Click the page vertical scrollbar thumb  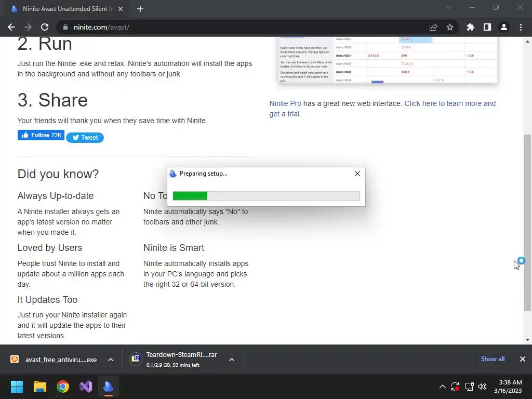[x=527, y=222]
